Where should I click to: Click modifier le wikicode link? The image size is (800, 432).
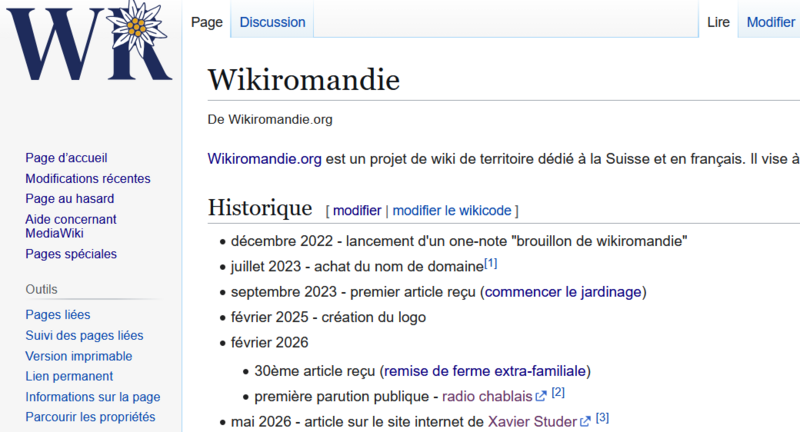(452, 211)
